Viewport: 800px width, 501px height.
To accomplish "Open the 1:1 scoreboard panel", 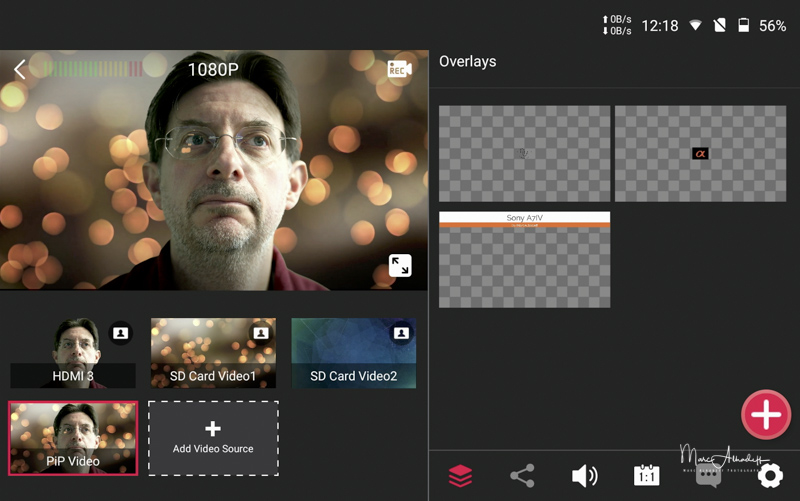I will 647,476.
